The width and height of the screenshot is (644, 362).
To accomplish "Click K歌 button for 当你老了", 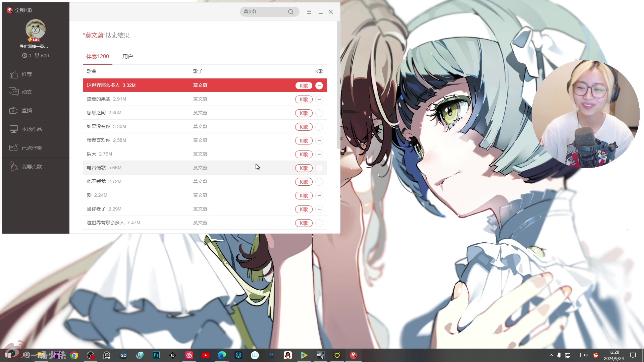I will click(304, 209).
